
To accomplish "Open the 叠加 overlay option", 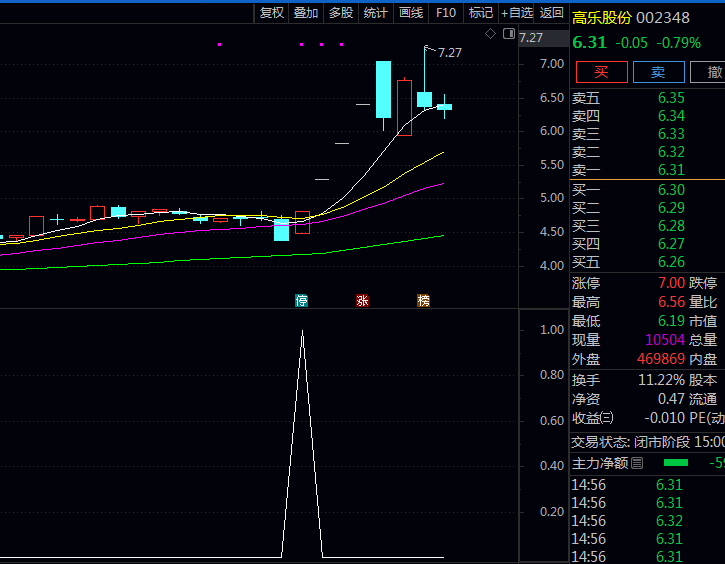I will [x=306, y=13].
